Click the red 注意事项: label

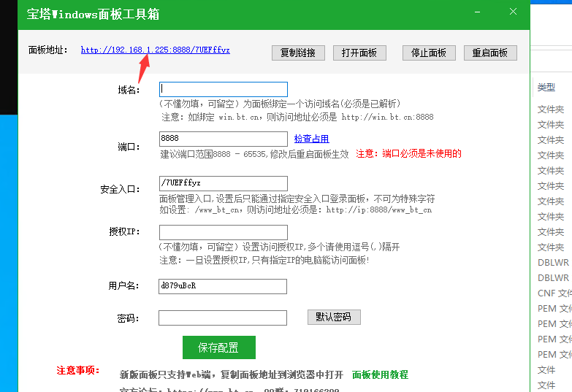(78, 371)
